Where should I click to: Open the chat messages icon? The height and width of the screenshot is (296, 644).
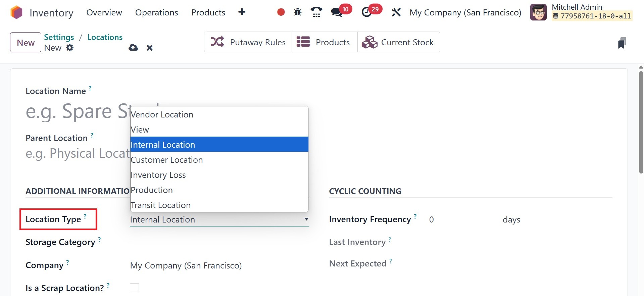coord(336,12)
